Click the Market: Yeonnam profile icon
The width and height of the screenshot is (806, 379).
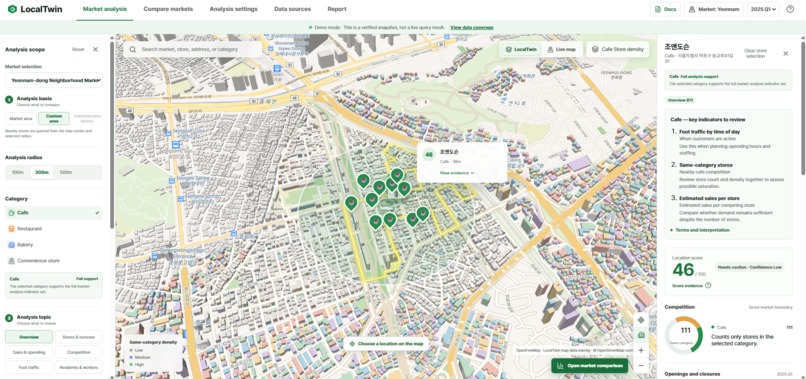click(692, 9)
